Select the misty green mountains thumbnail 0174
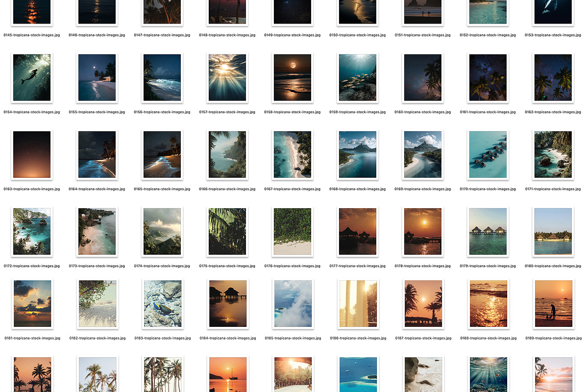The image size is (588, 392). click(162, 231)
